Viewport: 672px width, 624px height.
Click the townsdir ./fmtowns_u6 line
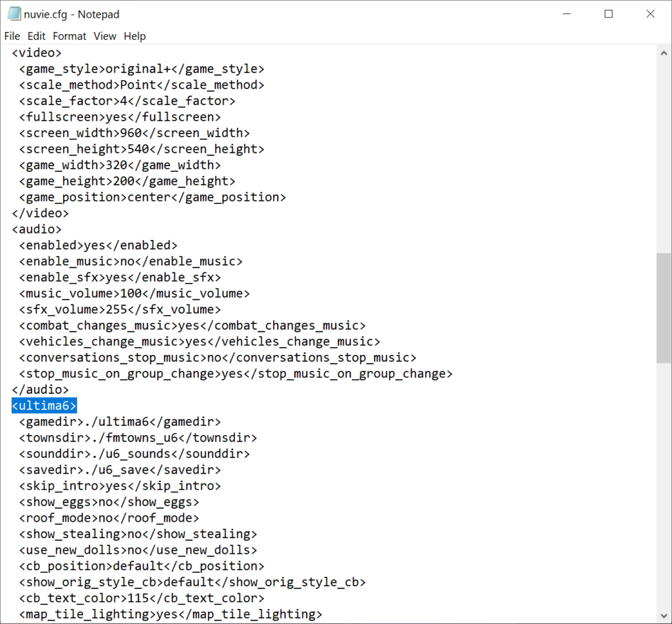(138, 438)
